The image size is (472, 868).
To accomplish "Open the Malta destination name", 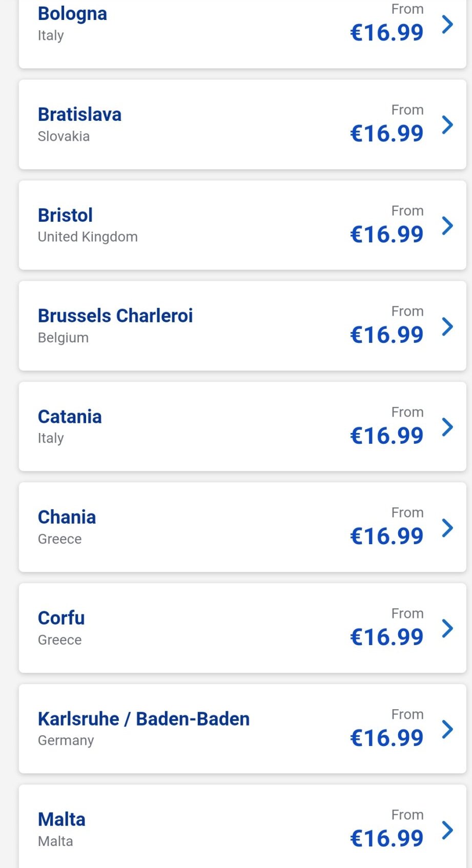I will pyautogui.click(x=61, y=819).
